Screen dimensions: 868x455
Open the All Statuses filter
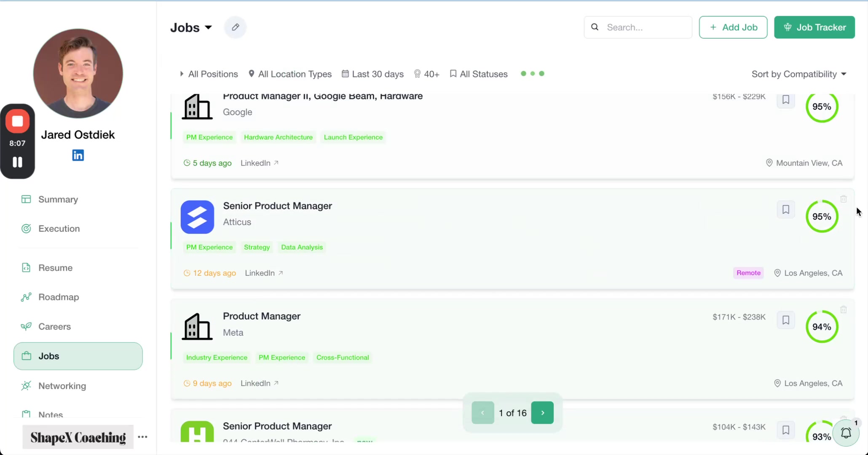point(479,74)
